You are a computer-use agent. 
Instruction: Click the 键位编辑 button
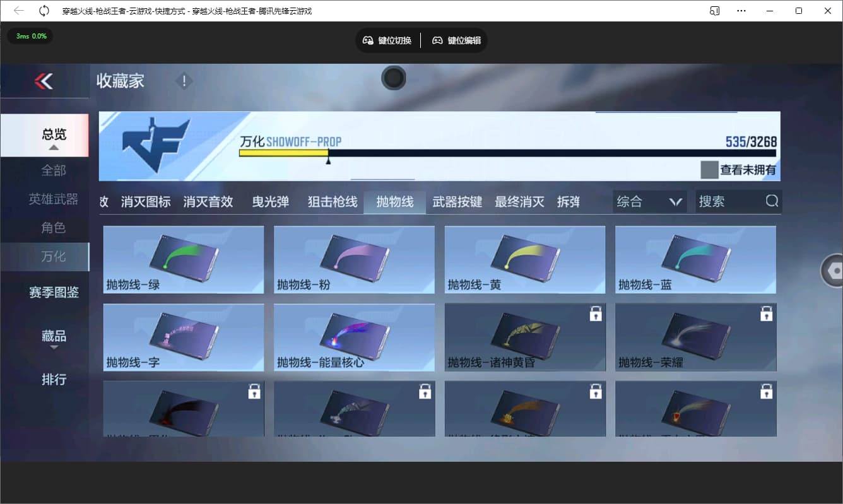tap(456, 40)
